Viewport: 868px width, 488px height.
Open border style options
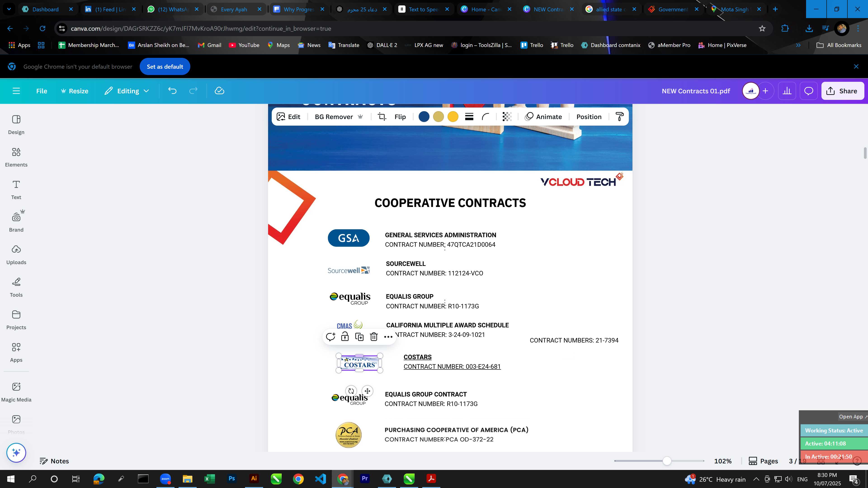(x=469, y=117)
